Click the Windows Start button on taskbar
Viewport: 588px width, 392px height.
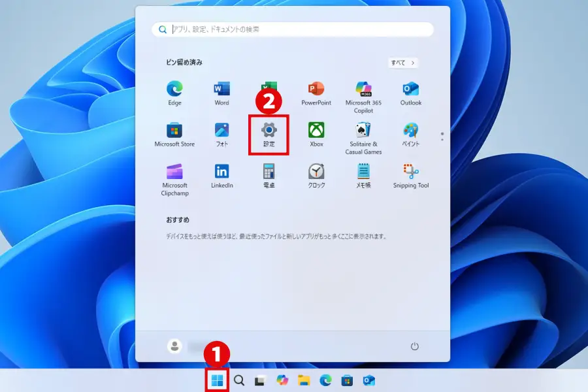click(x=218, y=380)
